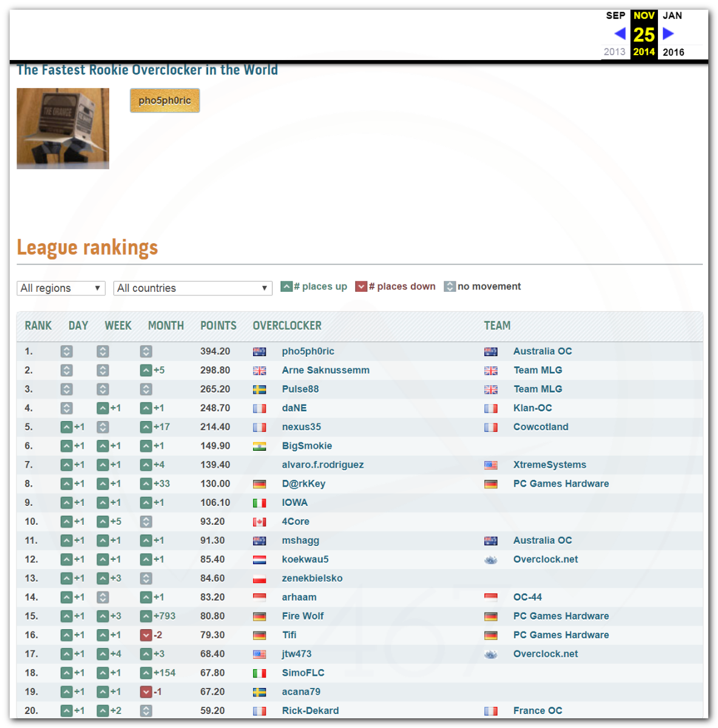Click rank number 13.
Image resolution: width=718 pixels, height=728 pixels.
31,578
